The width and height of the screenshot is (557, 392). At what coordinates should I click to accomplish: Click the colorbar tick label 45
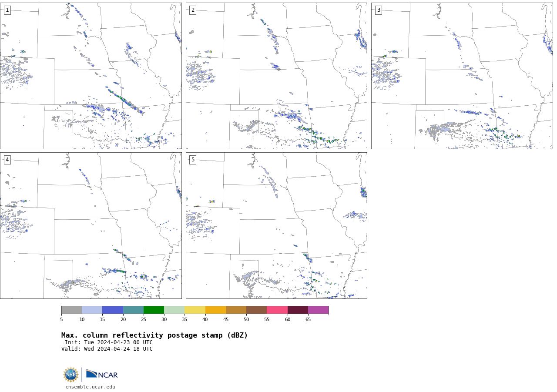click(x=226, y=320)
